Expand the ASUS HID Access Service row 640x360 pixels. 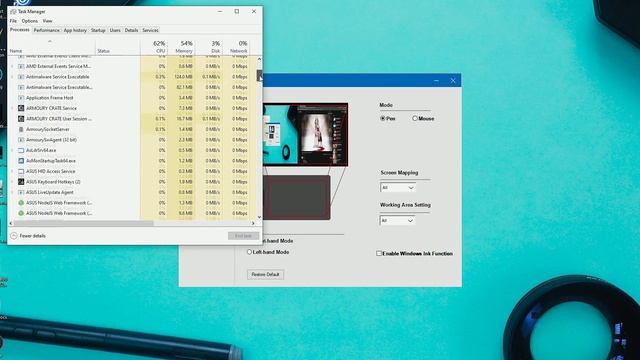pyautogui.click(x=12, y=171)
